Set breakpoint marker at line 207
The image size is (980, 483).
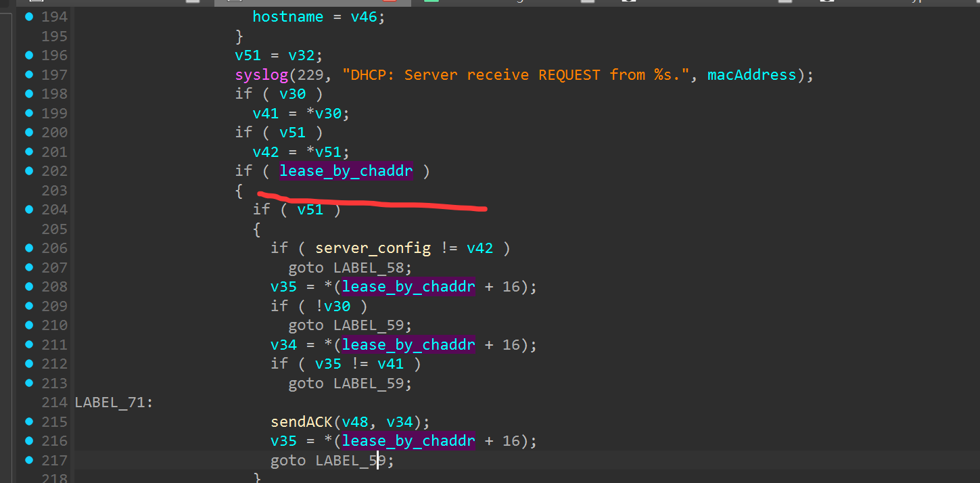coord(28,267)
